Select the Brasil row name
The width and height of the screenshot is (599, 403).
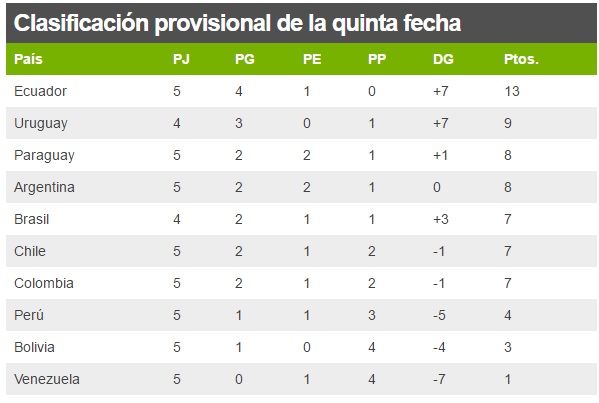(32, 219)
